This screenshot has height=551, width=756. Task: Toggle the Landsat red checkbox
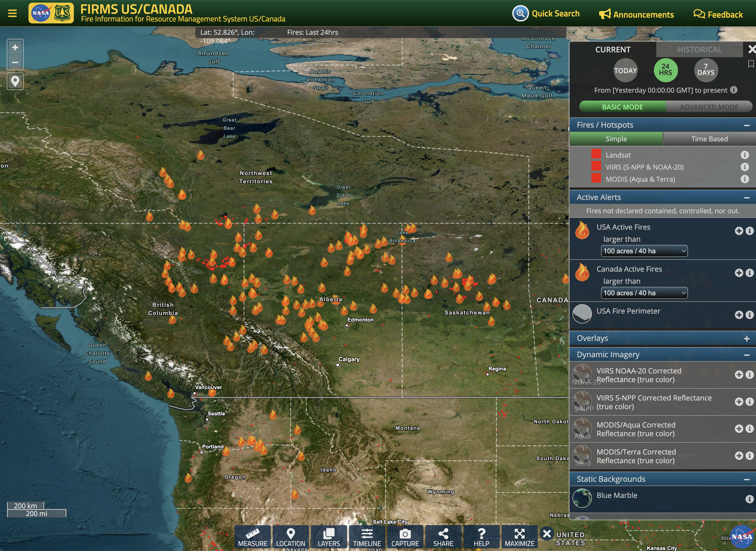(x=596, y=154)
